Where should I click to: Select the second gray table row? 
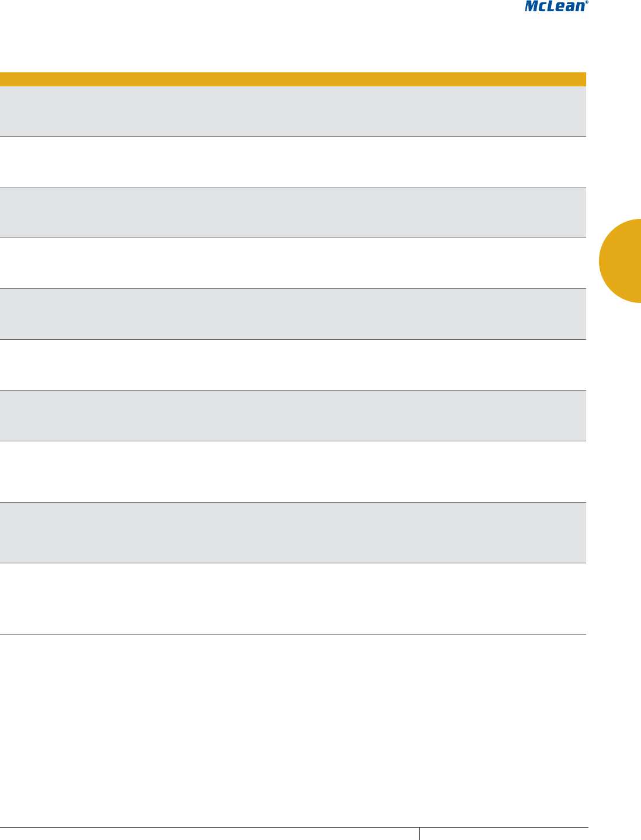(x=293, y=212)
